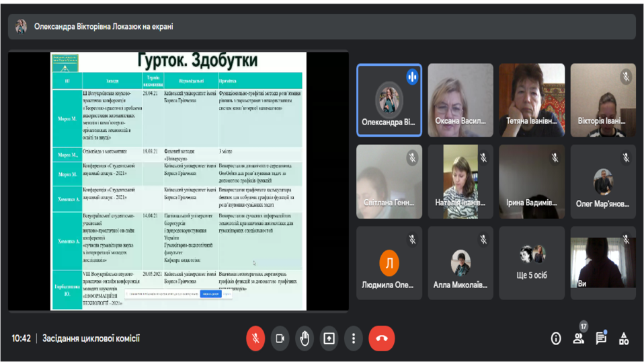Select Людмила Оле... participant tile
Image resolution: width=644 pixels, height=362 pixels.
click(389, 262)
